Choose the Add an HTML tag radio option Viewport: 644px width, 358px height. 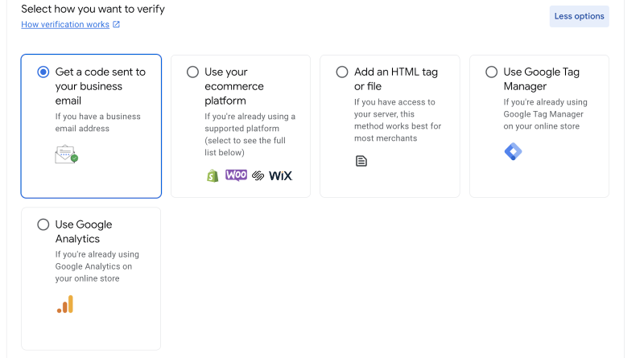pyautogui.click(x=342, y=72)
